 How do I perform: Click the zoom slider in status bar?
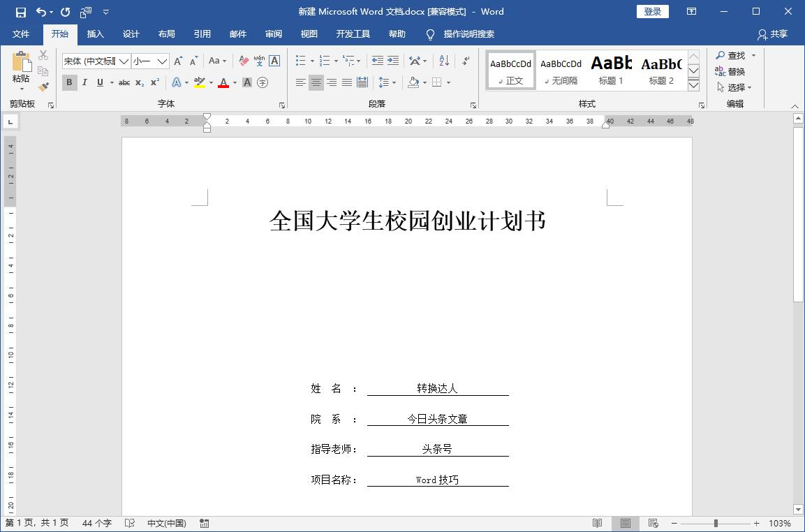(x=716, y=523)
